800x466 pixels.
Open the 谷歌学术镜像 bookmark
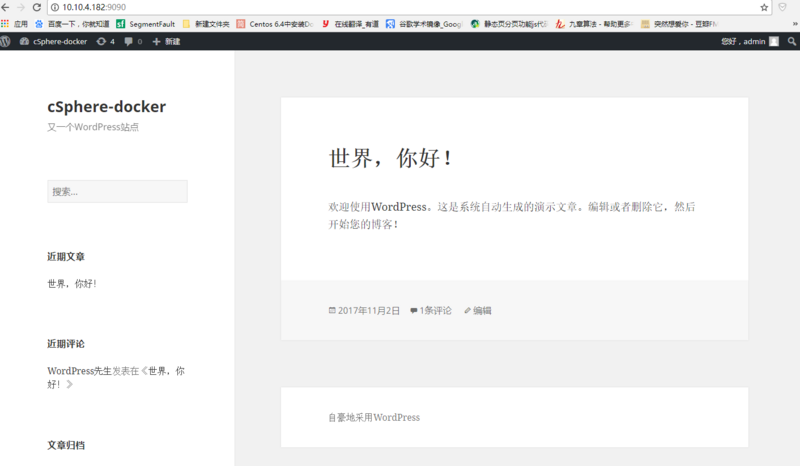tap(423, 24)
